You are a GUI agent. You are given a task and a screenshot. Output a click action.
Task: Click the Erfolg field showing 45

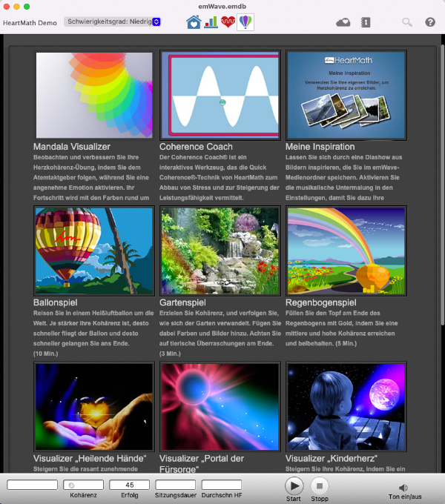click(x=130, y=485)
